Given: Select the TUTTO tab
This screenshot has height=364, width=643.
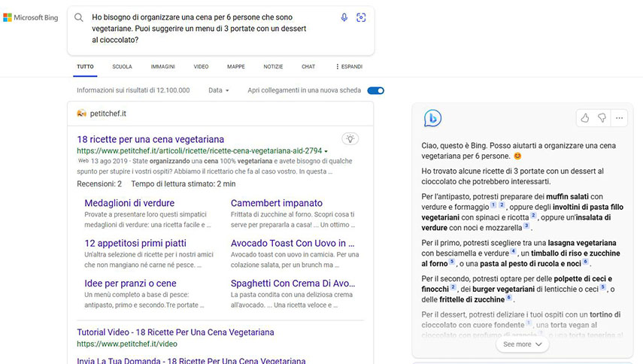Looking at the screenshot, I should [85, 66].
